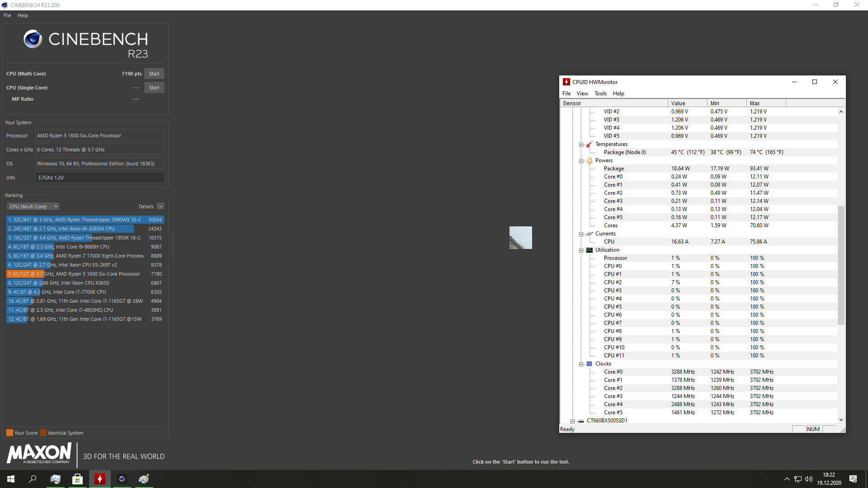
Task: Start the CPU Multi Core test
Action: (154, 74)
